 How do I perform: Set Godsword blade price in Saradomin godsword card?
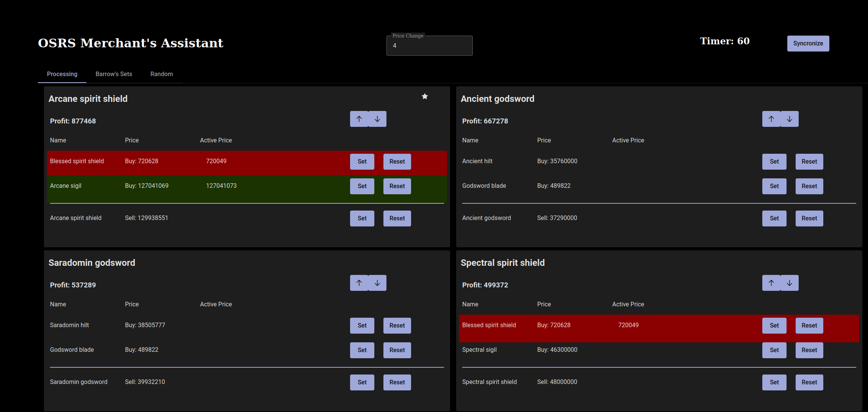pyautogui.click(x=362, y=350)
